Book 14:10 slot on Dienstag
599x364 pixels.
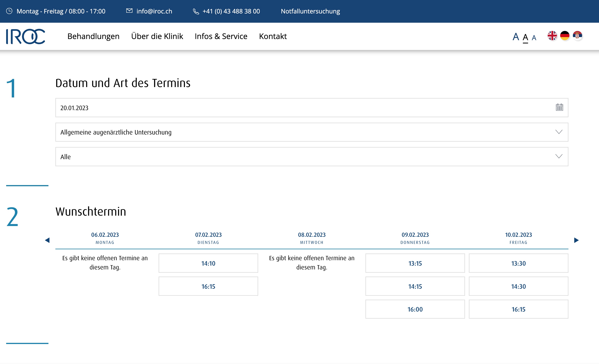pyautogui.click(x=208, y=263)
